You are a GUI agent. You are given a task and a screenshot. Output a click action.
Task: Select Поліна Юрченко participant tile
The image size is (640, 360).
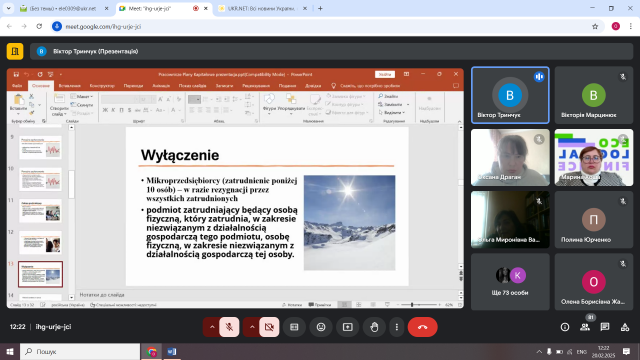pos(594,220)
